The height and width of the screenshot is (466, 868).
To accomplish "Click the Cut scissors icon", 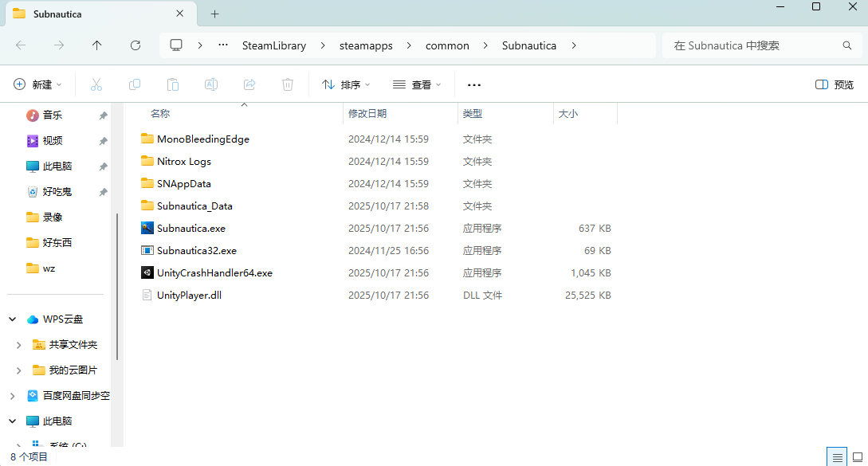I will coord(96,84).
